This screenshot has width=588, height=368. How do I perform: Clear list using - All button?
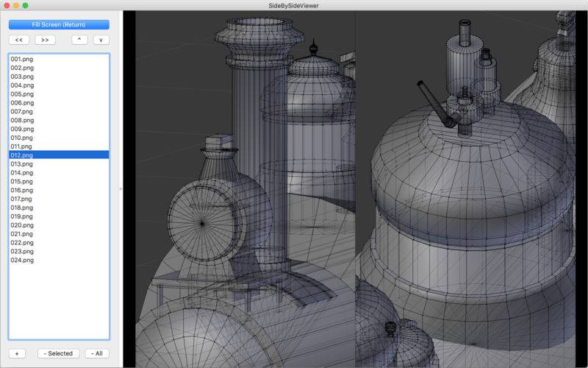click(x=97, y=353)
